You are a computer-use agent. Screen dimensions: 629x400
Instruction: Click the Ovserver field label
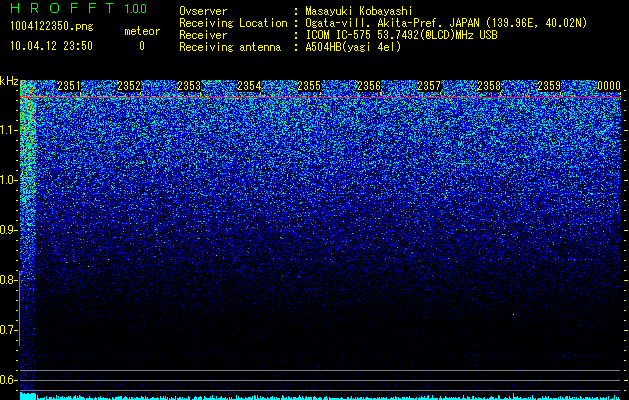pos(203,11)
